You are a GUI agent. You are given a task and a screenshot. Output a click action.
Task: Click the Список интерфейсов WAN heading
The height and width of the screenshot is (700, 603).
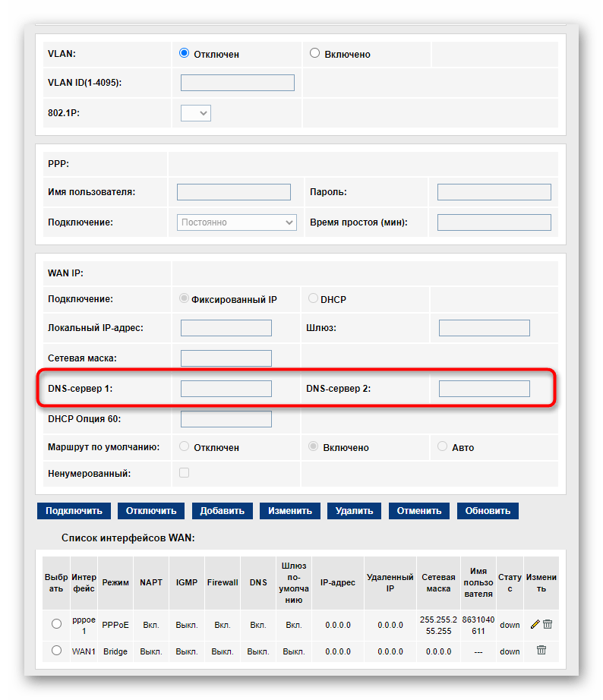pyautogui.click(x=128, y=538)
